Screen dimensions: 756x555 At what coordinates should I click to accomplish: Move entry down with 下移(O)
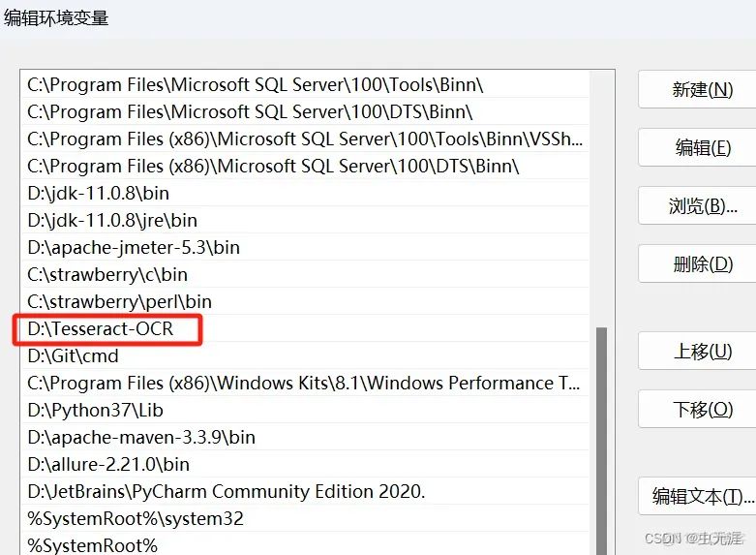[x=698, y=410]
